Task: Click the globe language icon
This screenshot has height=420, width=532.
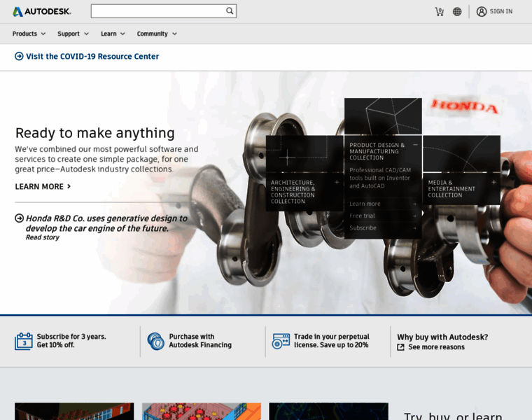Action: [457, 11]
